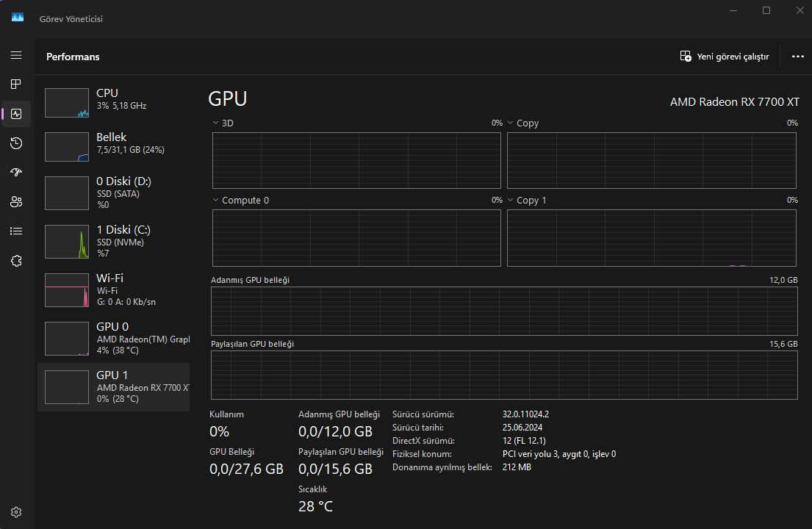
Task: Open the Services puzzle icon
Action: (16, 261)
